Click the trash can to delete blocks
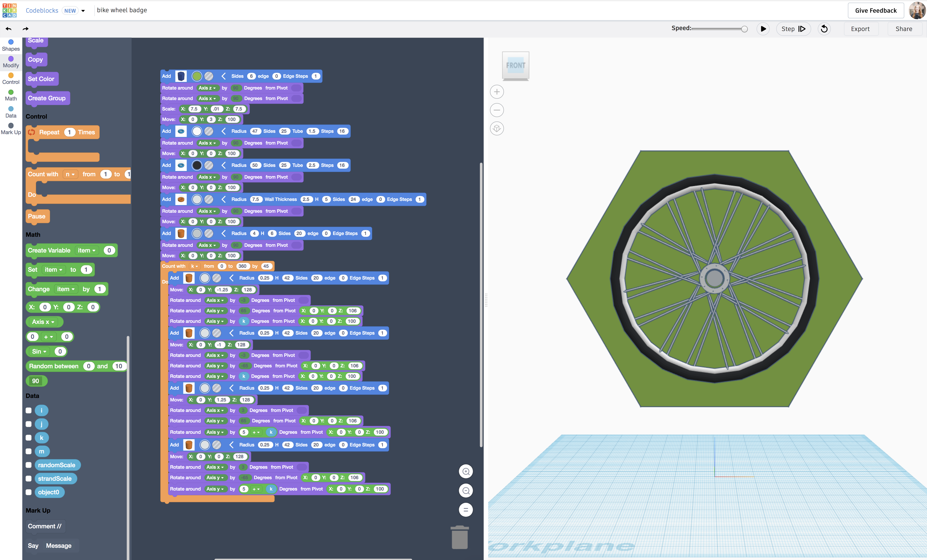 click(460, 537)
